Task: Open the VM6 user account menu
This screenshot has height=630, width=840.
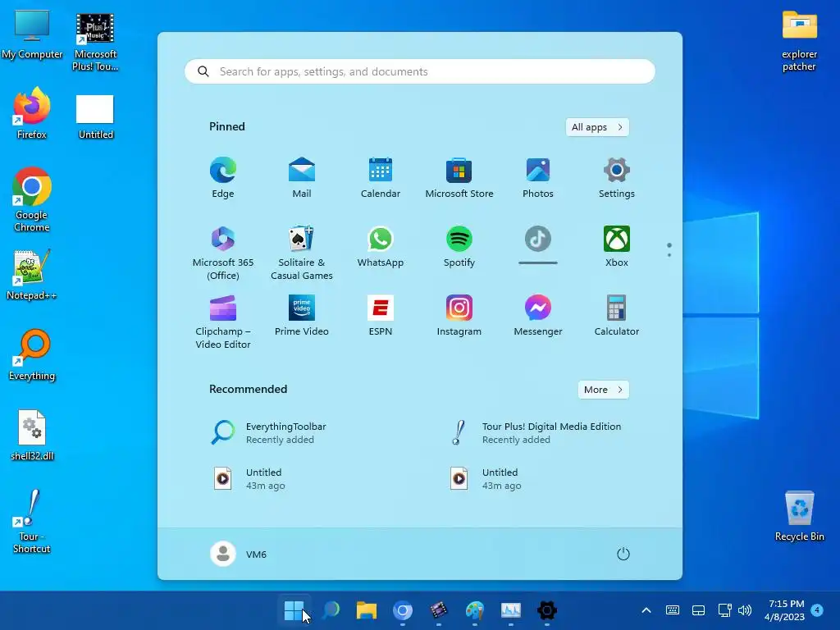Action: click(x=239, y=554)
